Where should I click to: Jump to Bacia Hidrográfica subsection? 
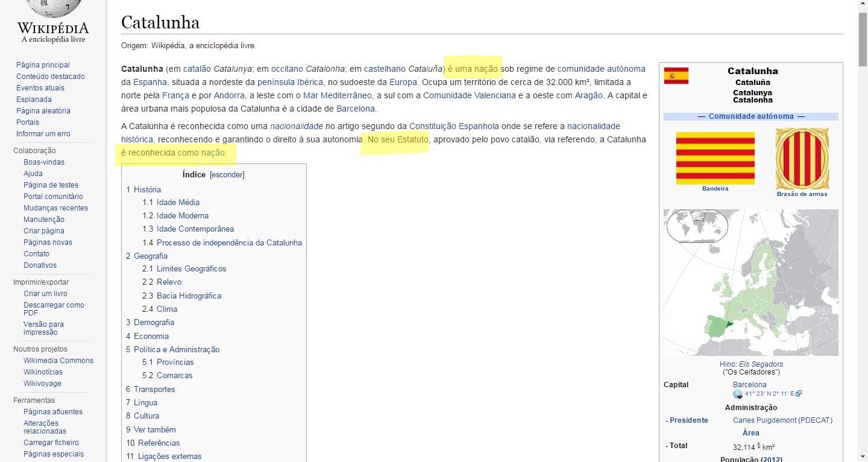tap(189, 296)
